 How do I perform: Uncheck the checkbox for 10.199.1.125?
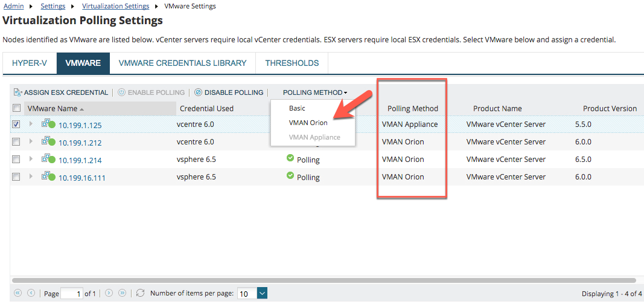pyautogui.click(x=16, y=125)
